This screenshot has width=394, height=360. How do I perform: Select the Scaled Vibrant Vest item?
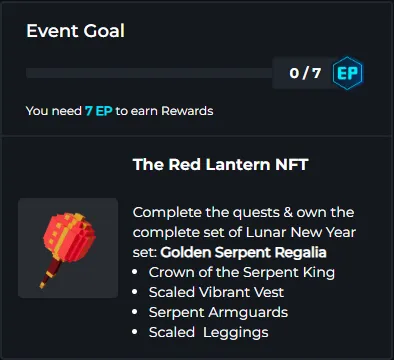(216, 292)
